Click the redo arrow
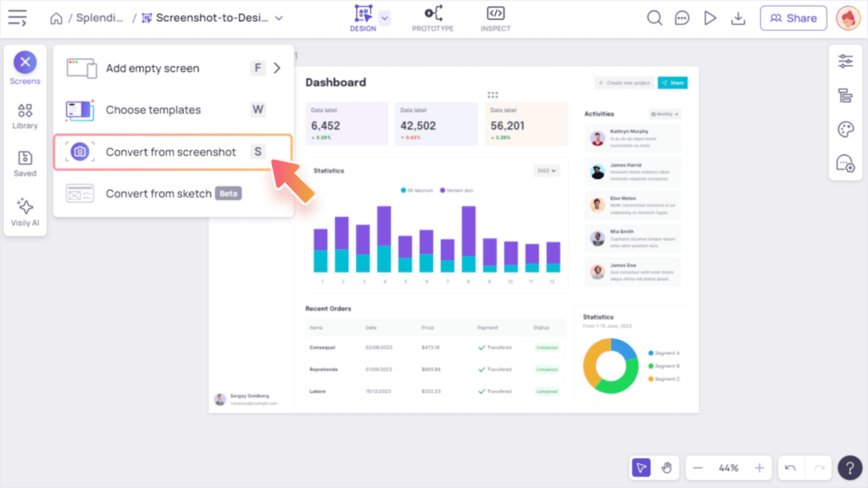This screenshot has height=488, width=868. tap(820, 468)
